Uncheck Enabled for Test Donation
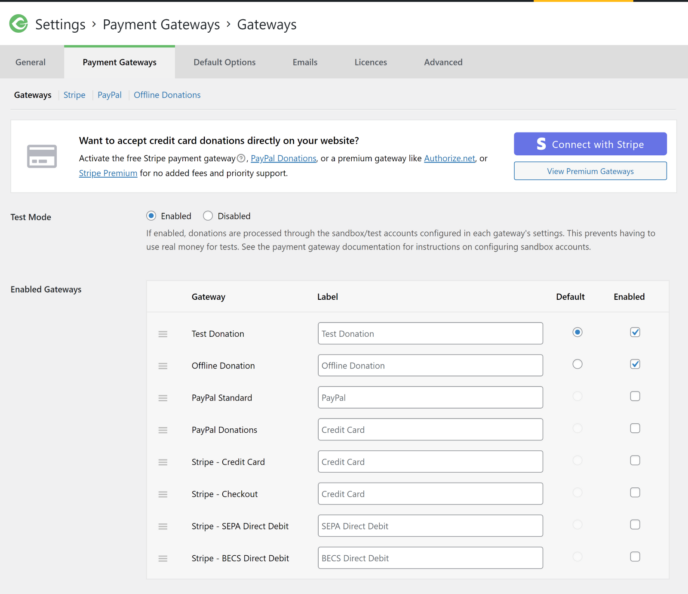The width and height of the screenshot is (688, 594). tap(635, 332)
